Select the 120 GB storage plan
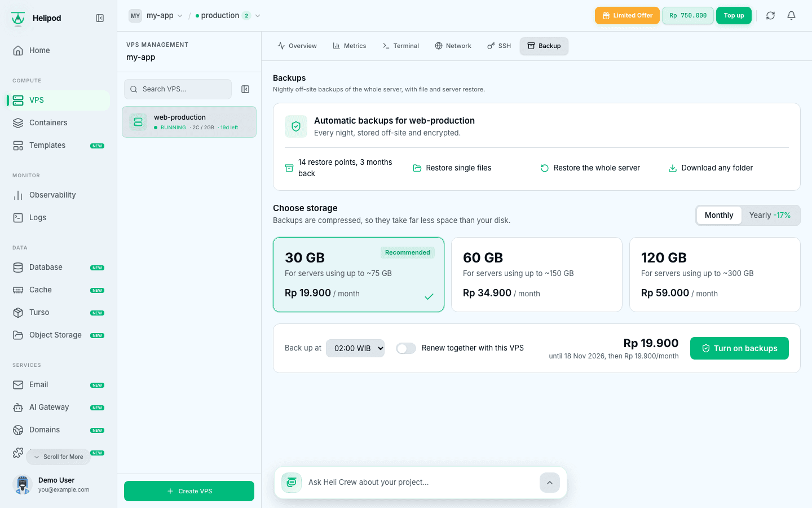 coord(715,274)
